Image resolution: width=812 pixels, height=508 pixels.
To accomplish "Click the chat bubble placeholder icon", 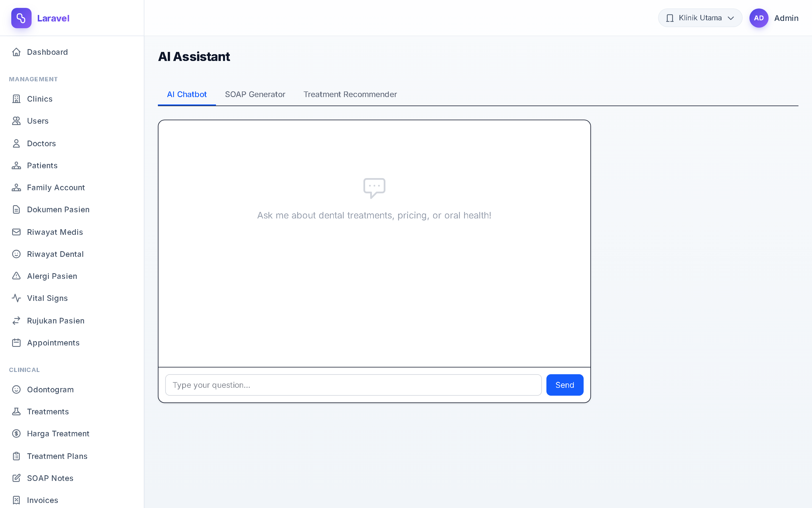I will [x=374, y=188].
